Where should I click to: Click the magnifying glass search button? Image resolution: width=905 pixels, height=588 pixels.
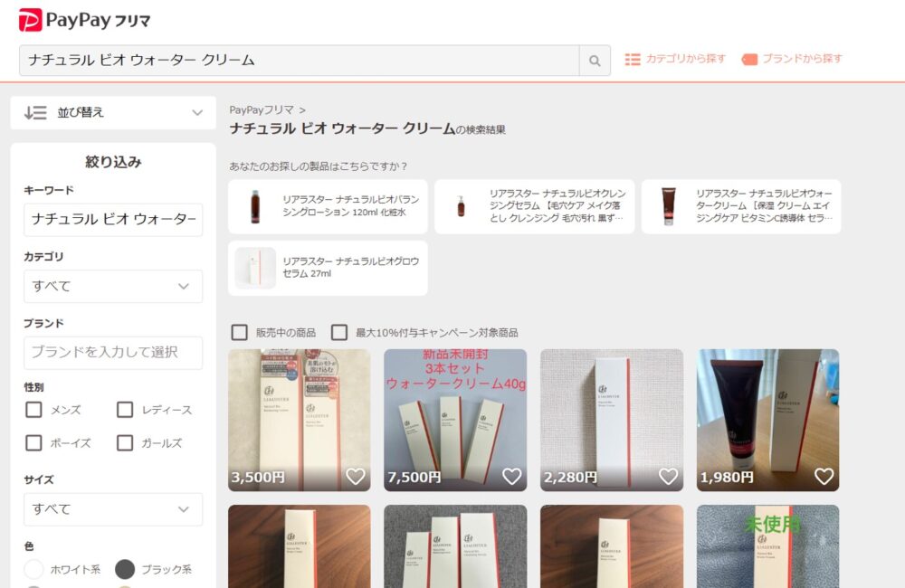595,61
